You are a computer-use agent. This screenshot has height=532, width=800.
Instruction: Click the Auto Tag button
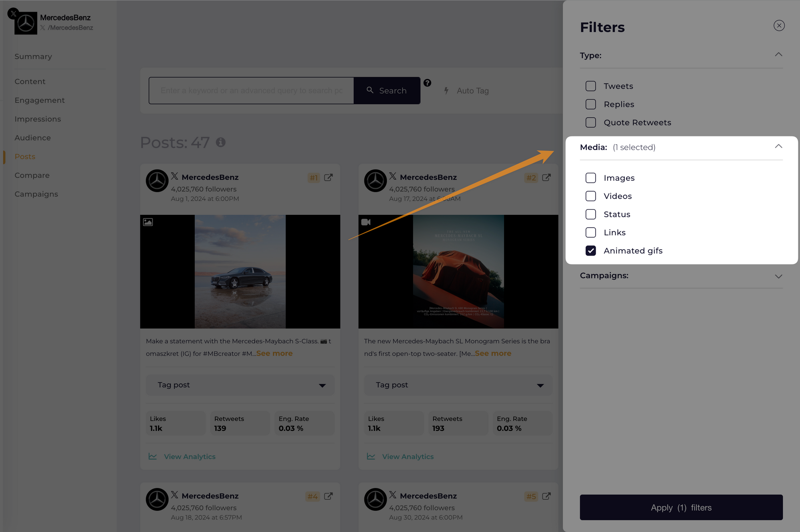(466, 91)
